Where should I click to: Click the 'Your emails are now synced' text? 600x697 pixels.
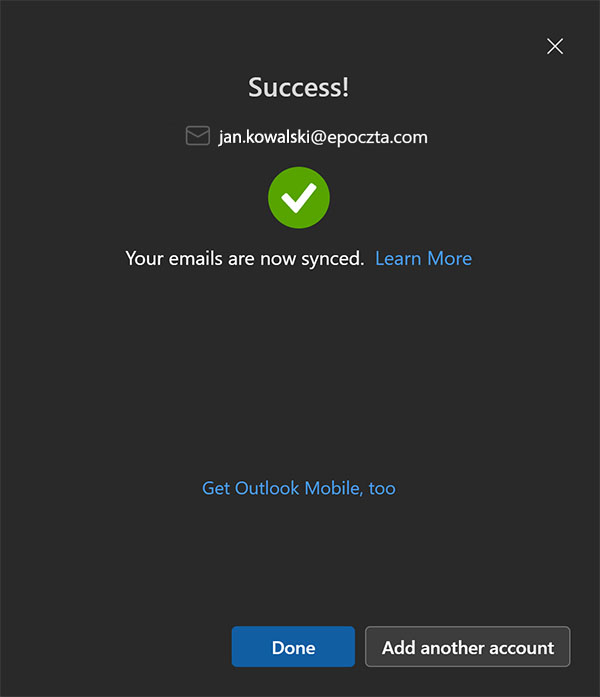click(244, 258)
